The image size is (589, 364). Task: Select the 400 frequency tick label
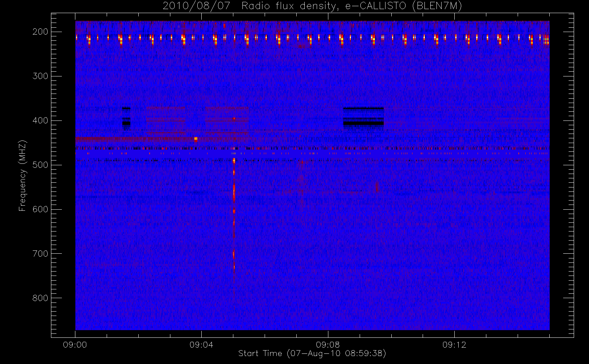[x=40, y=120]
